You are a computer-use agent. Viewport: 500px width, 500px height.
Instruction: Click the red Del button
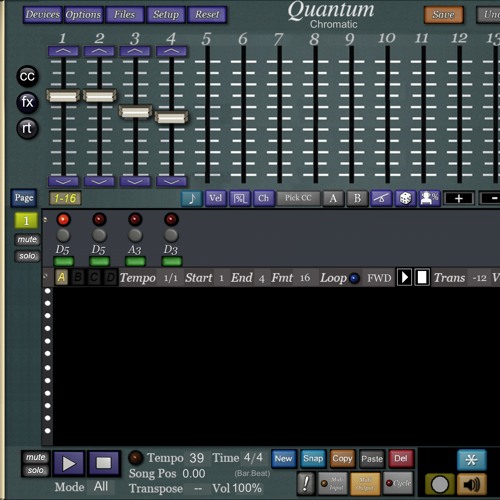[x=401, y=459]
